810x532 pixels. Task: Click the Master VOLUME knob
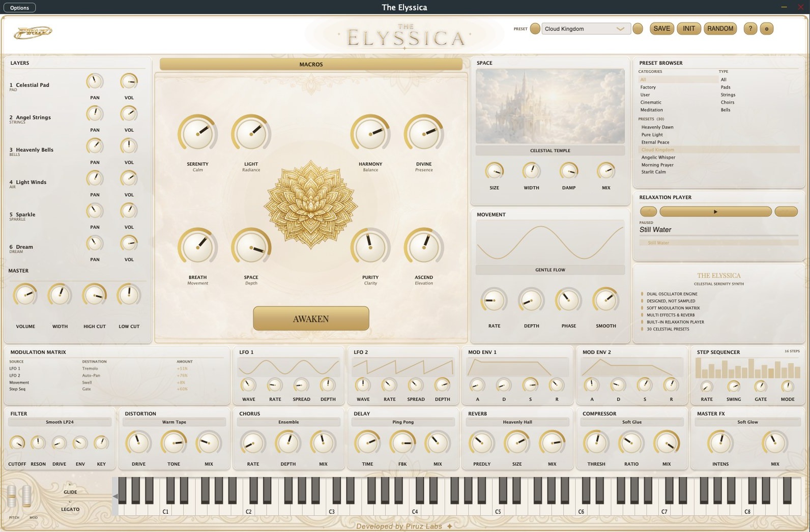25,295
